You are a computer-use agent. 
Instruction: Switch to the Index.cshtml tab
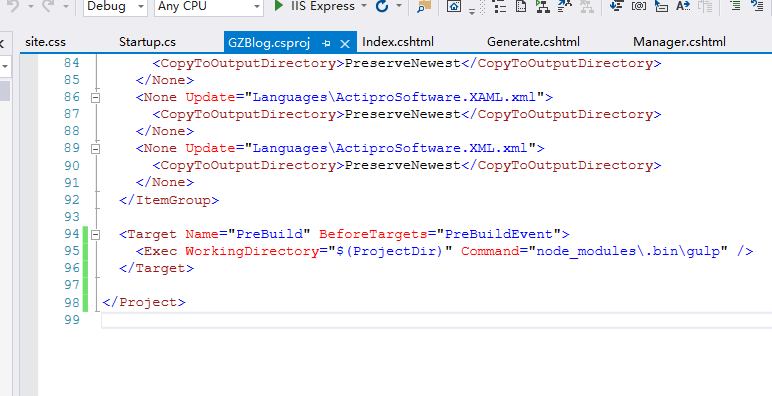pyautogui.click(x=398, y=42)
